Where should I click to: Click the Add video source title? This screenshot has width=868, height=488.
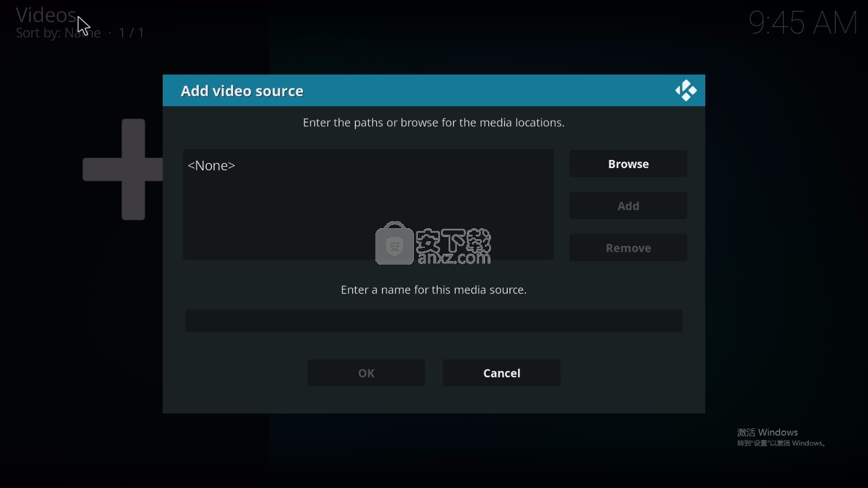(x=242, y=91)
